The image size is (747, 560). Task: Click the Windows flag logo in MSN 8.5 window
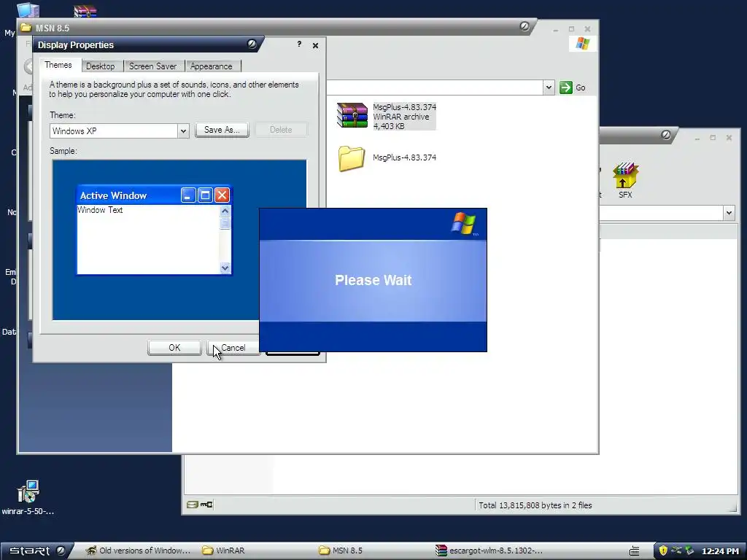click(582, 44)
